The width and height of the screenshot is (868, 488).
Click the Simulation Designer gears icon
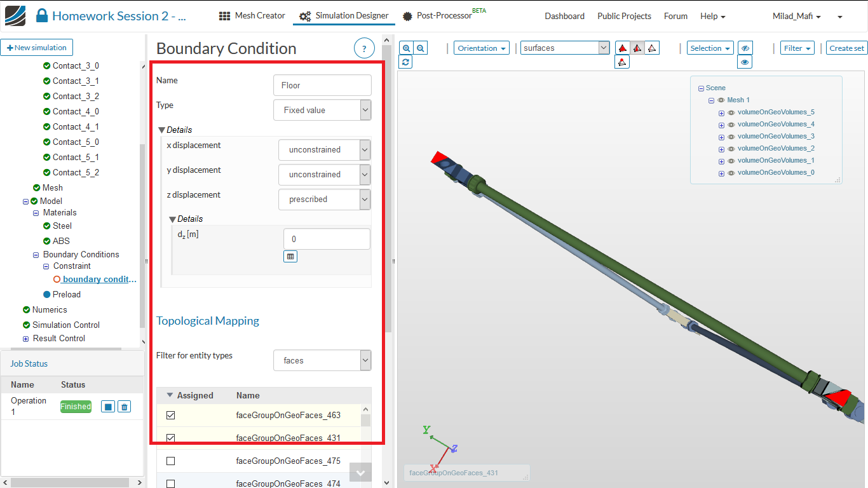(x=305, y=16)
